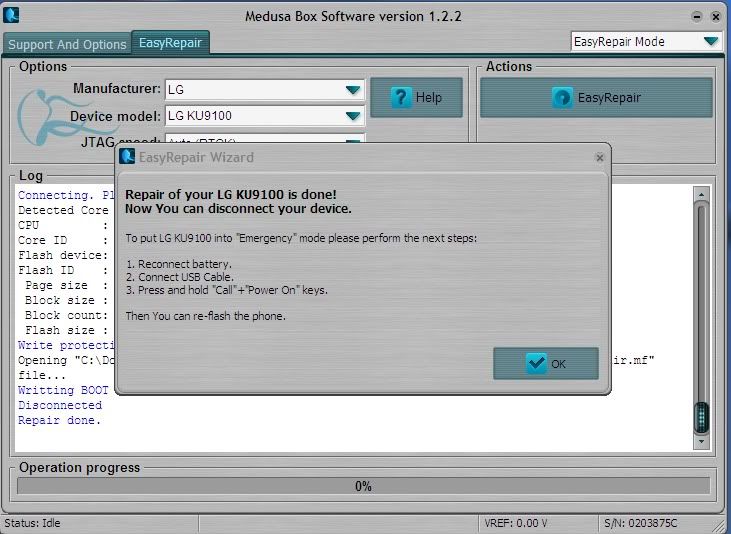The image size is (731, 534).
Task: Click the 'Disconnected' log line
Action: click(x=60, y=405)
